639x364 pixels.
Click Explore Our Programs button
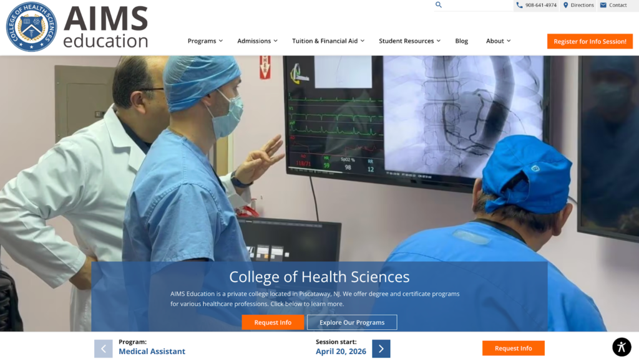[x=352, y=322]
